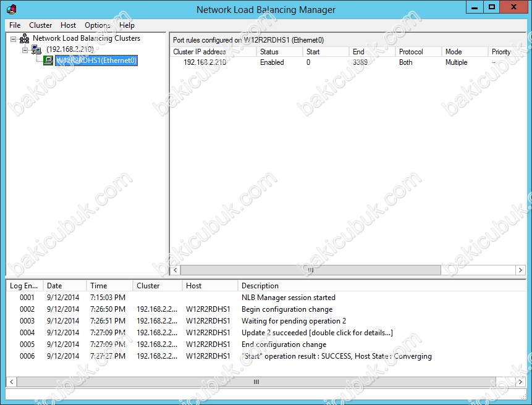
Task: Click the log pane scroll left arrow
Action: point(12,382)
